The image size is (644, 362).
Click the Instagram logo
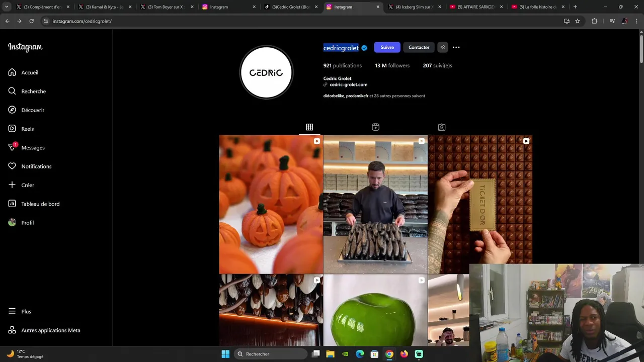click(25, 47)
